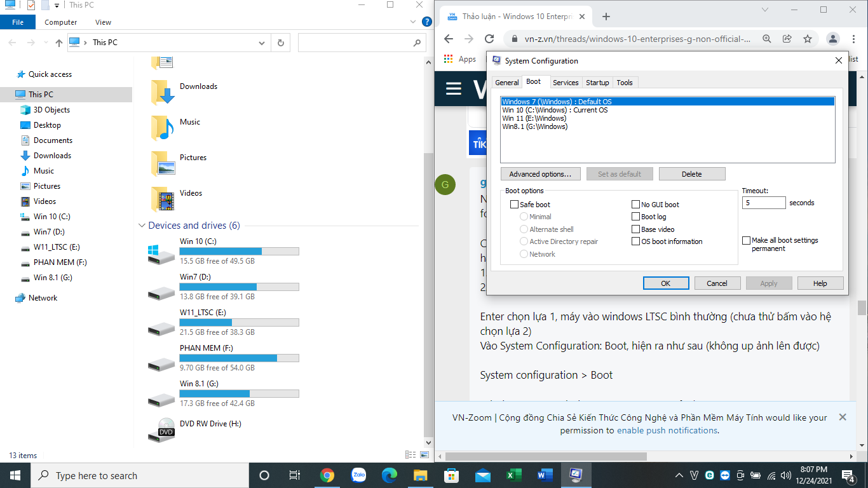Expand Explorer ribbon chevron
The width and height of the screenshot is (868, 488).
pos(413,22)
